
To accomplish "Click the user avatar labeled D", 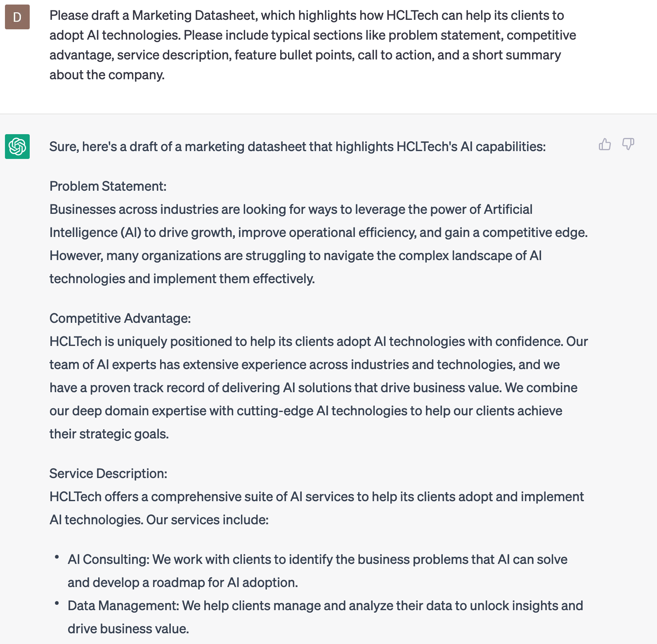I will [17, 17].
